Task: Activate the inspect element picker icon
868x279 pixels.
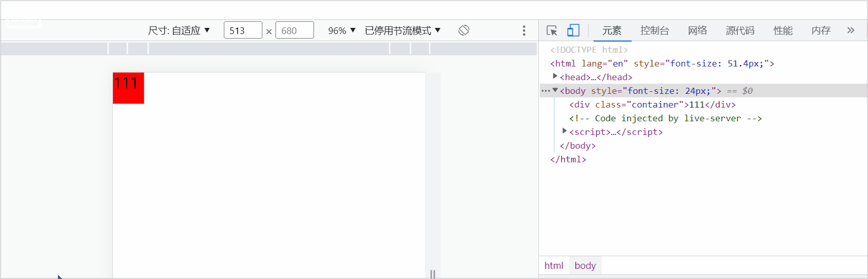Action: (x=552, y=30)
